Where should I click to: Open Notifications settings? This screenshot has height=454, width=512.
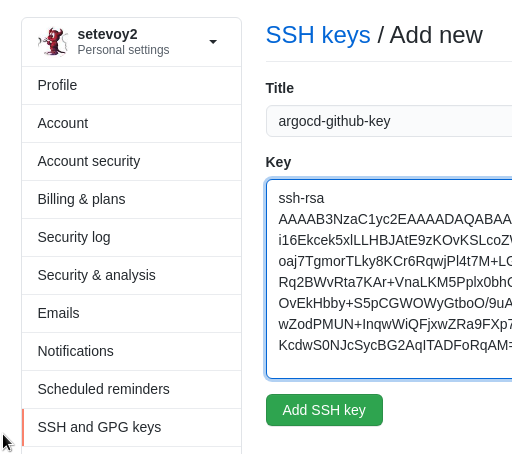(x=132, y=351)
